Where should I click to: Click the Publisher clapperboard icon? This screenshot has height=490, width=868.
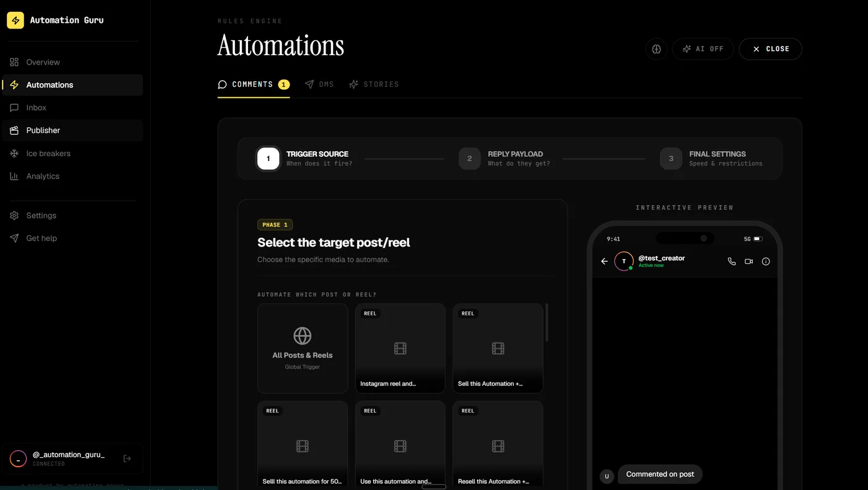pos(14,131)
